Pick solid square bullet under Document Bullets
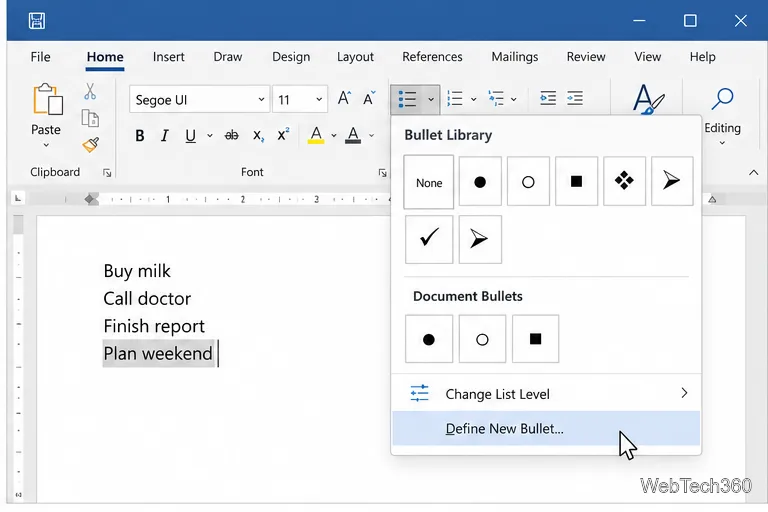Screen dimensions: 768x512 pos(535,339)
